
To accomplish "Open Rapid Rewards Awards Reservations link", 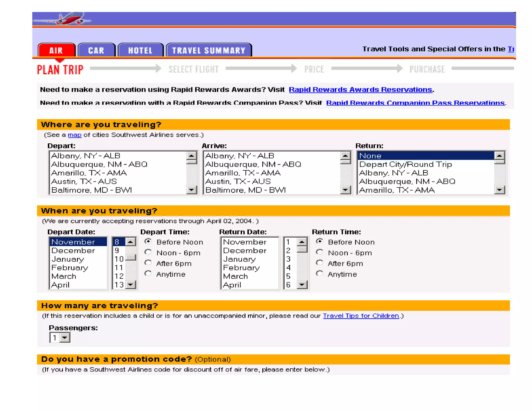I will tap(360, 90).
